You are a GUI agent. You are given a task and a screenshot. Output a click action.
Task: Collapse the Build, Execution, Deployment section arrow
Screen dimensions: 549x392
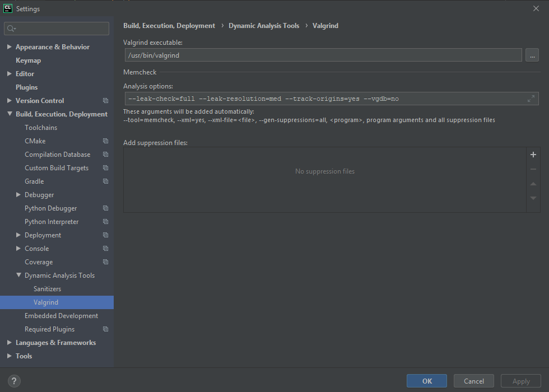10,114
